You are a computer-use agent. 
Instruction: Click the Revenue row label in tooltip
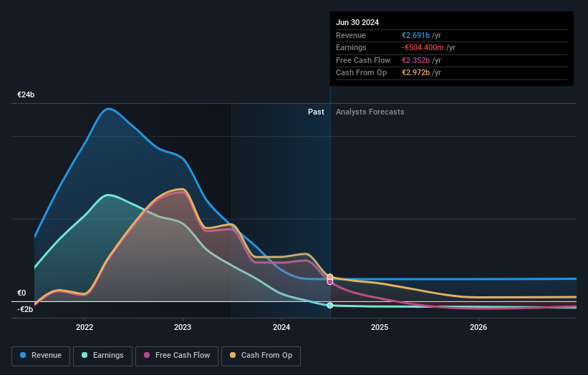click(351, 35)
